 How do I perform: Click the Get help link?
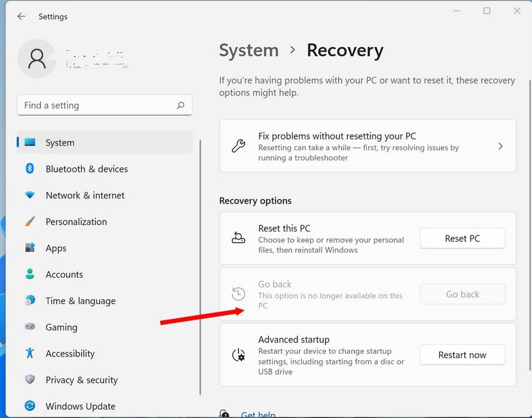258,414
